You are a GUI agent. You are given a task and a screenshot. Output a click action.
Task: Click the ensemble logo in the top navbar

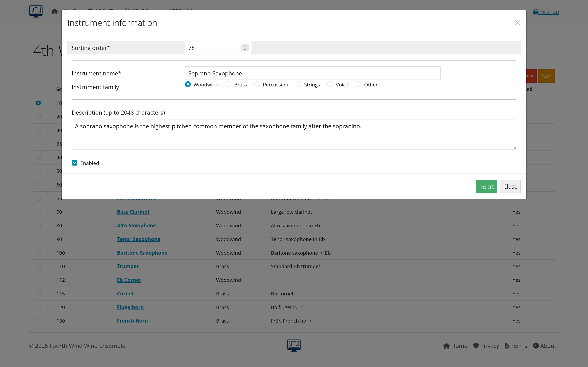click(x=36, y=11)
